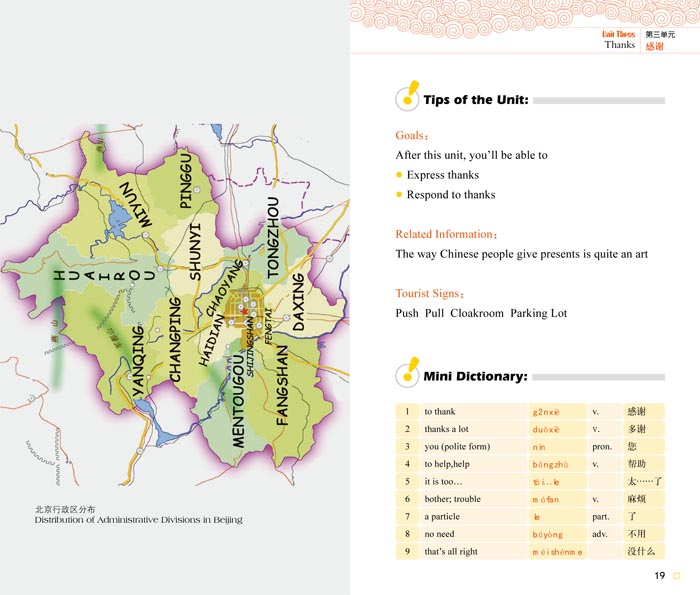Click the small square next to page number 19
This screenshot has width=700, height=595.
(x=676, y=576)
